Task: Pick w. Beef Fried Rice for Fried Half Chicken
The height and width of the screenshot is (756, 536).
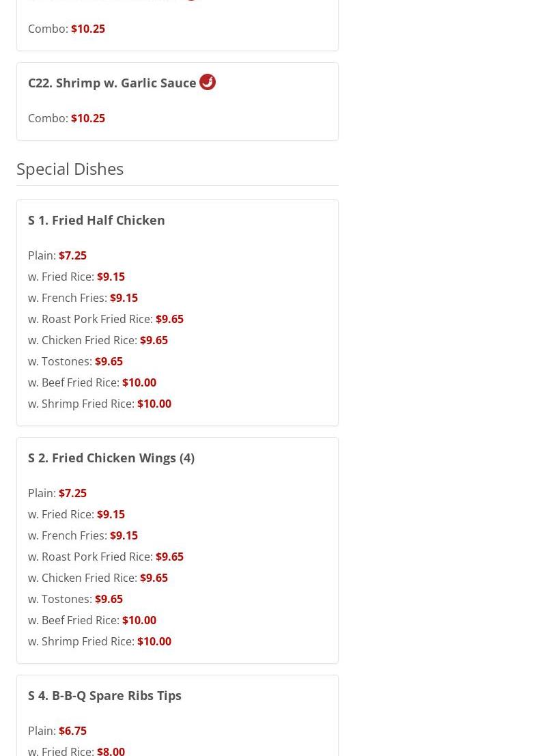Action: click(x=92, y=382)
